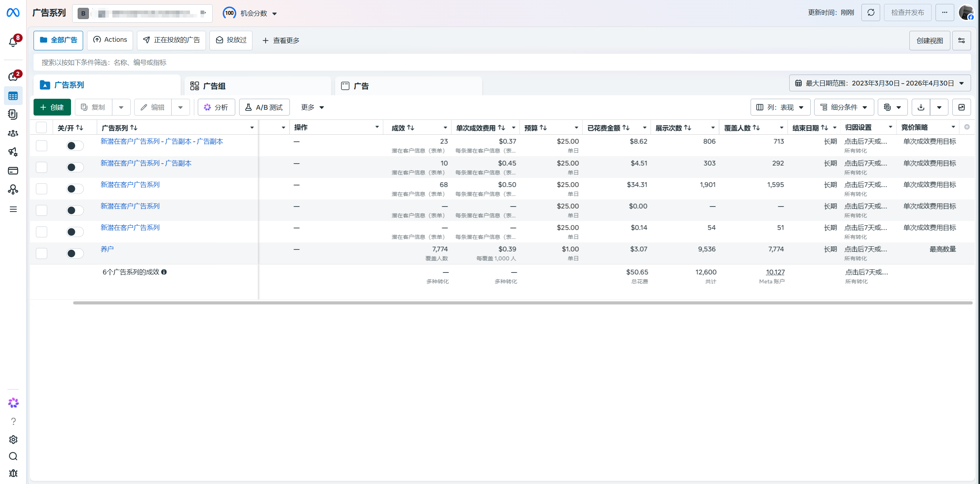Open the audiences people icon in sidebar
Image resolution: width=980 pixels, height=484 pixels.
click(13, 133)
